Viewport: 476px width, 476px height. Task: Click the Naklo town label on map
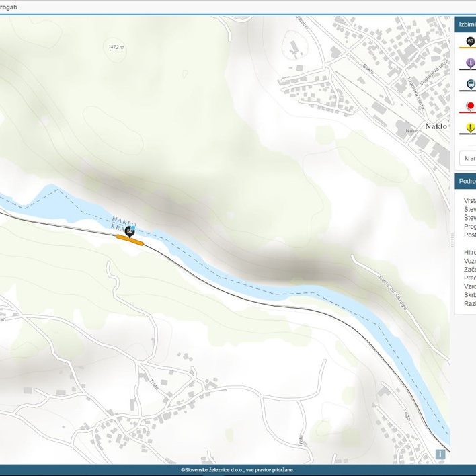437,145
